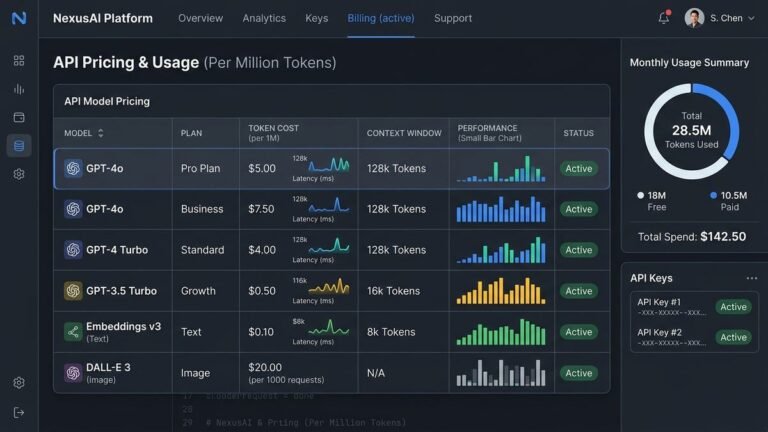Image resolution: width=768 pixels, height=432 pixels.
Task: Click the GPT-4o Pro Plan model icon
Action: click(73, 168)
